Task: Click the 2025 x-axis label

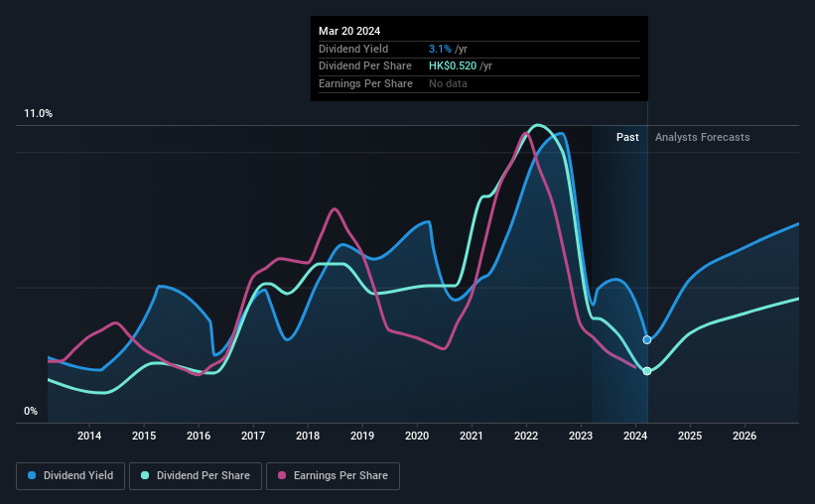Action: pyautogui.click(x=690, y=436)
